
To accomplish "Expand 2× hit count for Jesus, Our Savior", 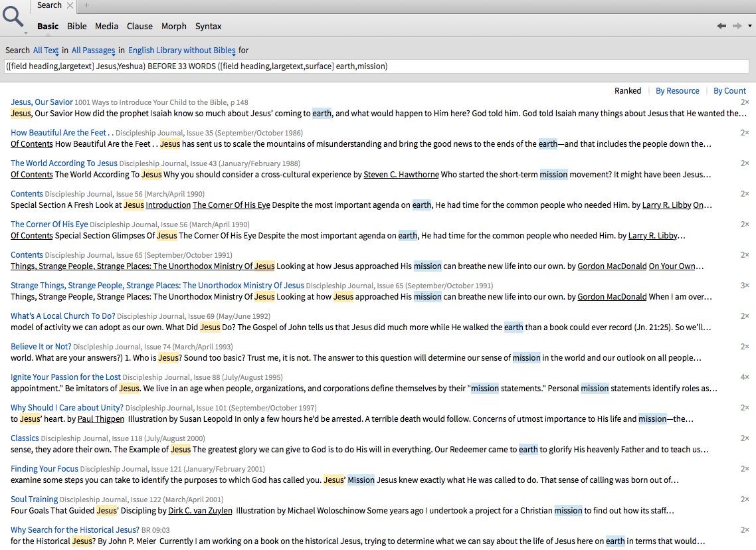I will point(745,102).
